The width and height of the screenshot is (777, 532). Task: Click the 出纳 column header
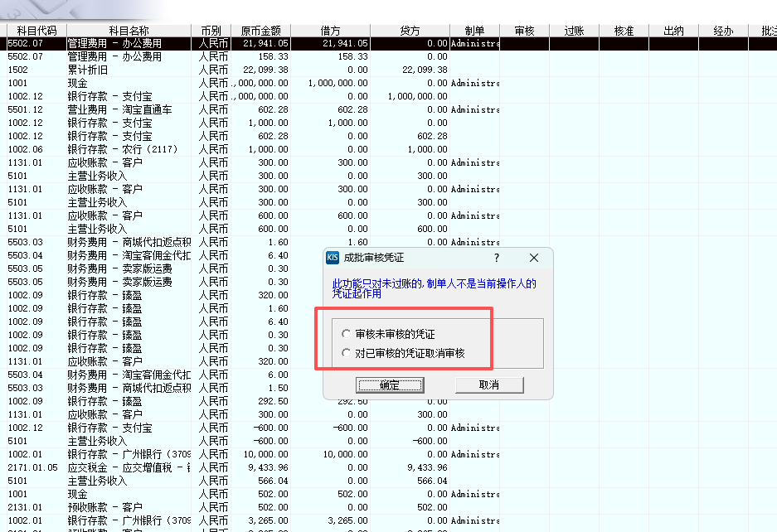click(673, 31)
